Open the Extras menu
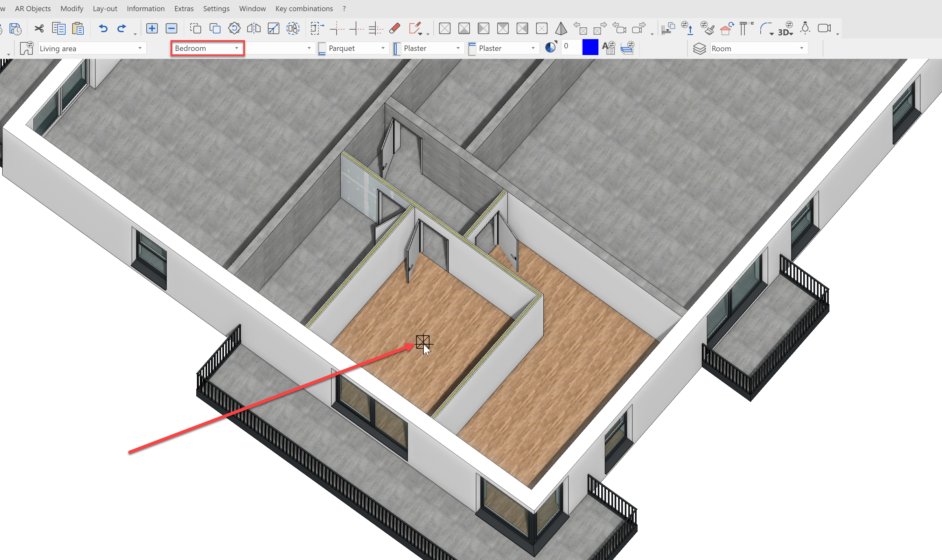This screenshot has height=560, width=942. [x=184, y=9]
